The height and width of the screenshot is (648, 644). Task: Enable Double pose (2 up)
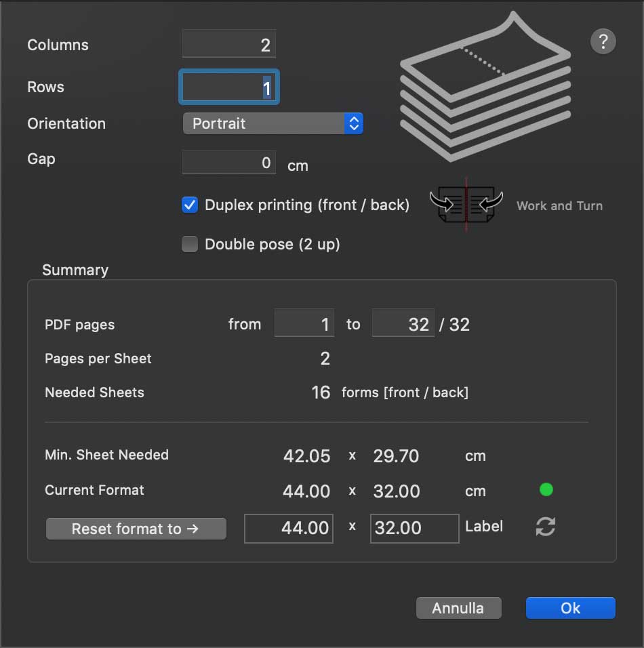pyautogui.click(x=190, y=244)
